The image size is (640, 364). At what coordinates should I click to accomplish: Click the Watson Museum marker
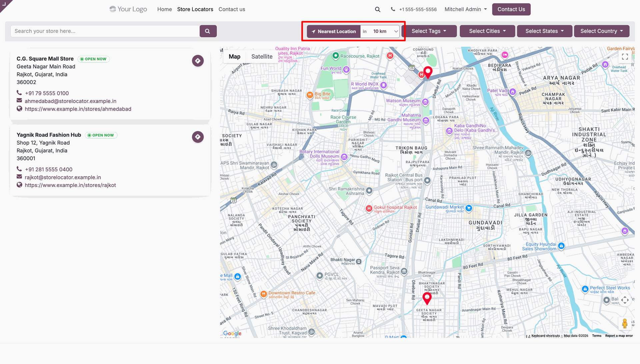coord(425,102)
